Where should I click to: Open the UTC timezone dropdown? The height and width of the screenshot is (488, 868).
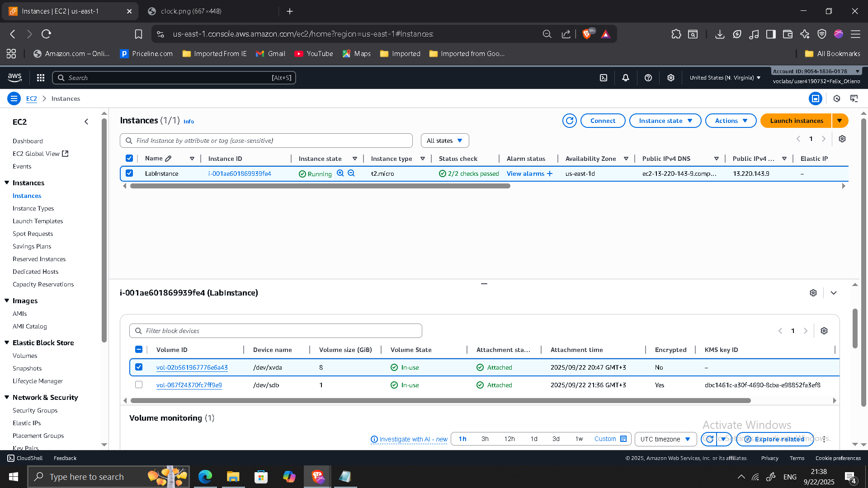point(665,439)
